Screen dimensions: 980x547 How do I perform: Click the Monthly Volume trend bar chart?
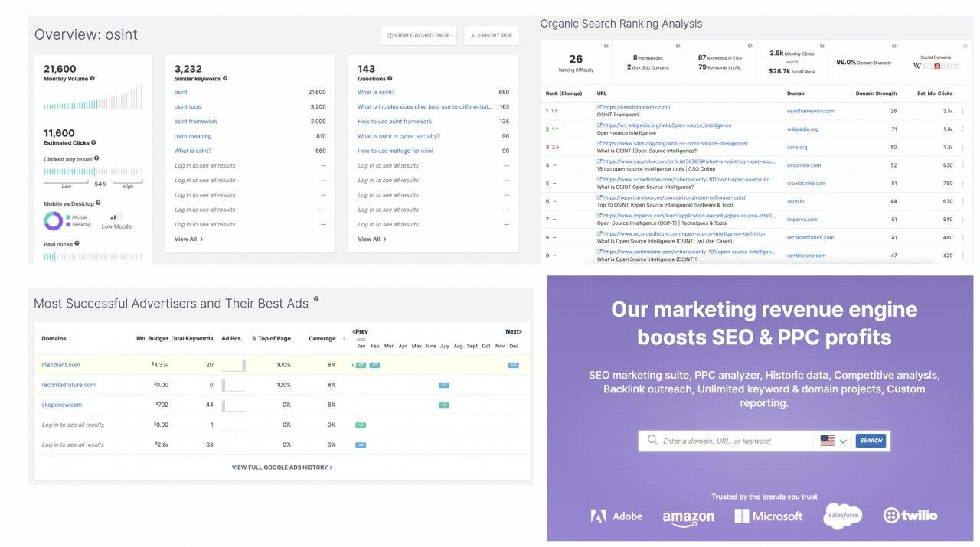[x=93, y=97]
